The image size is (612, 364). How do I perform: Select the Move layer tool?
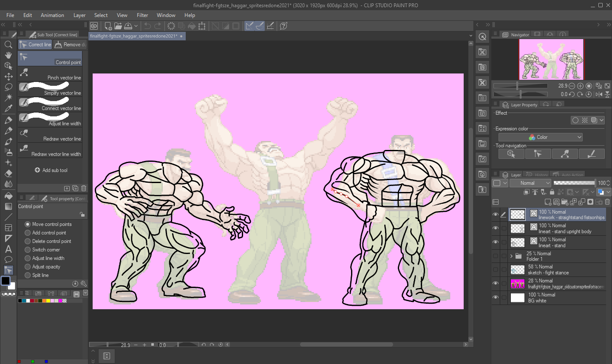coord(8,76)
